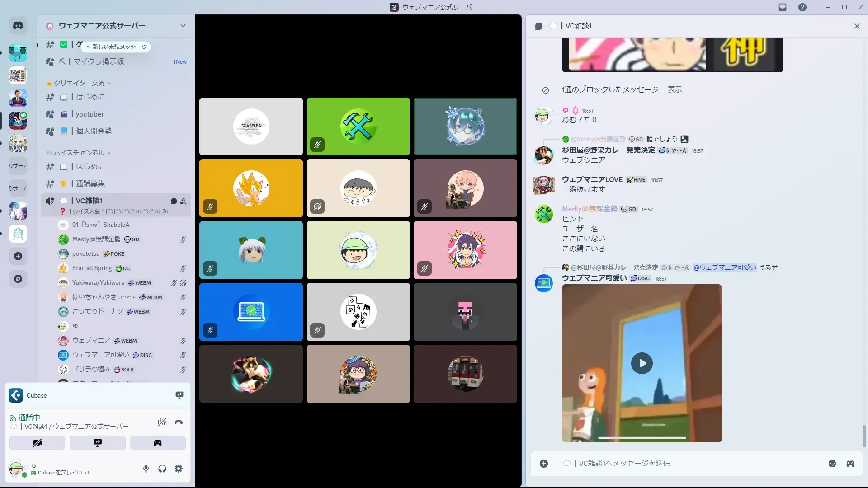Share your screen button
868x488 pixels.
pyautogui.click(x=97, y=443)
